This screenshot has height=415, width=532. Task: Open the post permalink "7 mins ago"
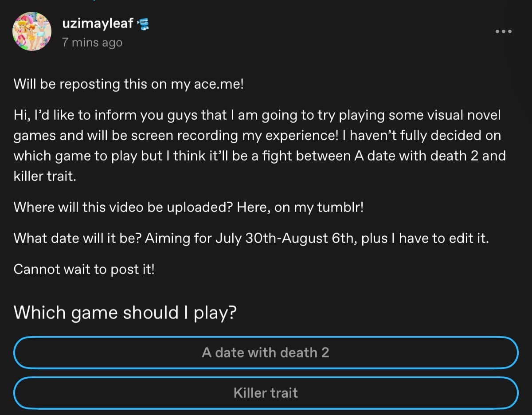click(x=92, y=43)
